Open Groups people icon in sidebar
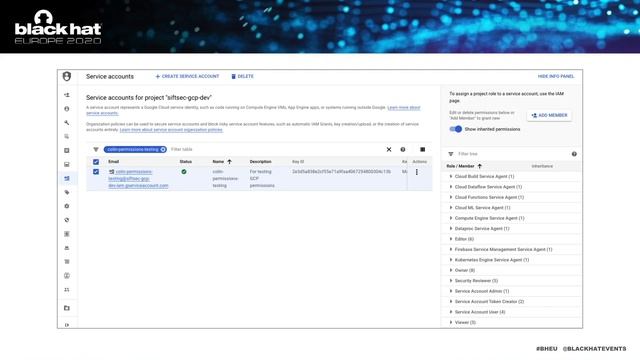640x360 pixels. tap(67, 290)
